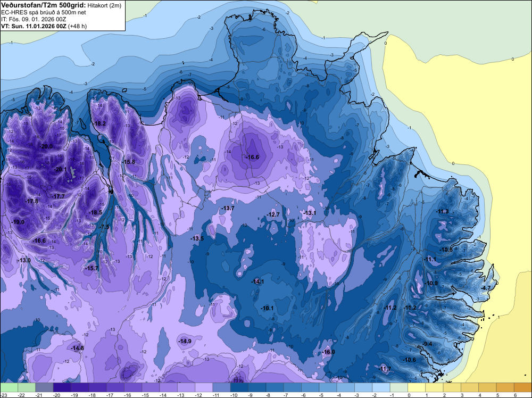Click the bold -11.7 temperature value

(385, 369)
